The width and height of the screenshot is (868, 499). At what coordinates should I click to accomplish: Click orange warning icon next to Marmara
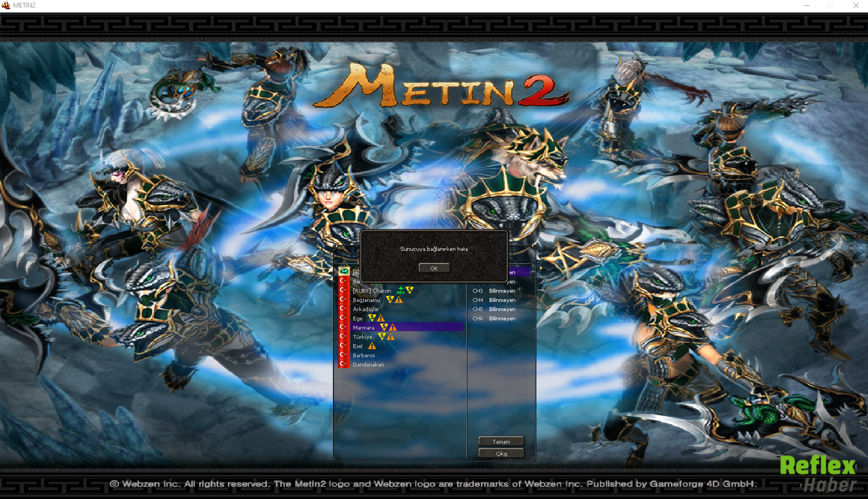pos(392,327)
